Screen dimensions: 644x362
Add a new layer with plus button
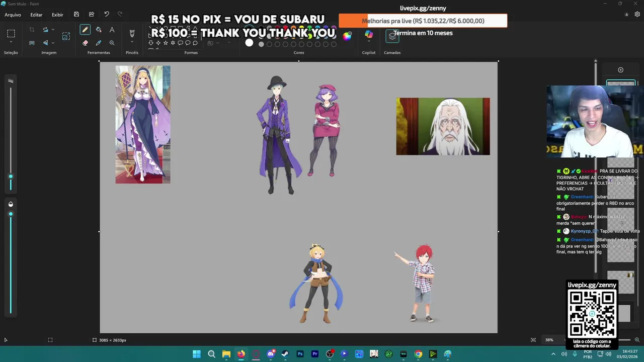click(x=620, y=70)
